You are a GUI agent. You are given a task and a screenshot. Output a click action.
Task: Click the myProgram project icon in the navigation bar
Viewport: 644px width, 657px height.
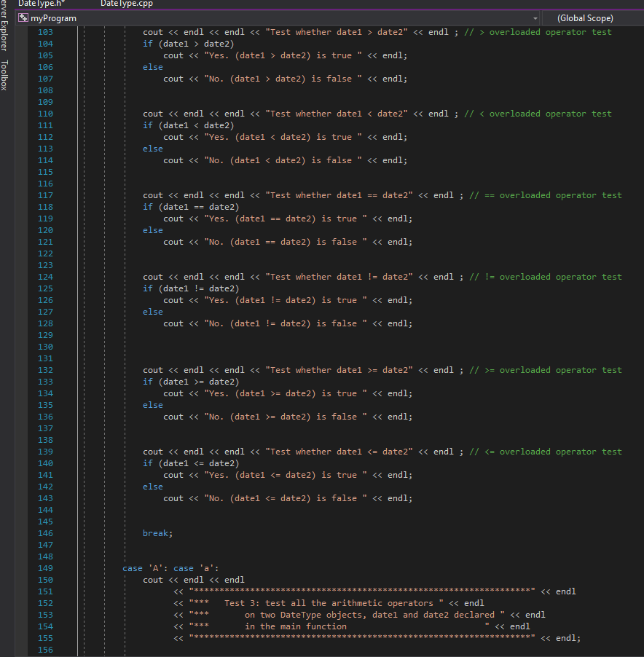(x=22, y=17)
